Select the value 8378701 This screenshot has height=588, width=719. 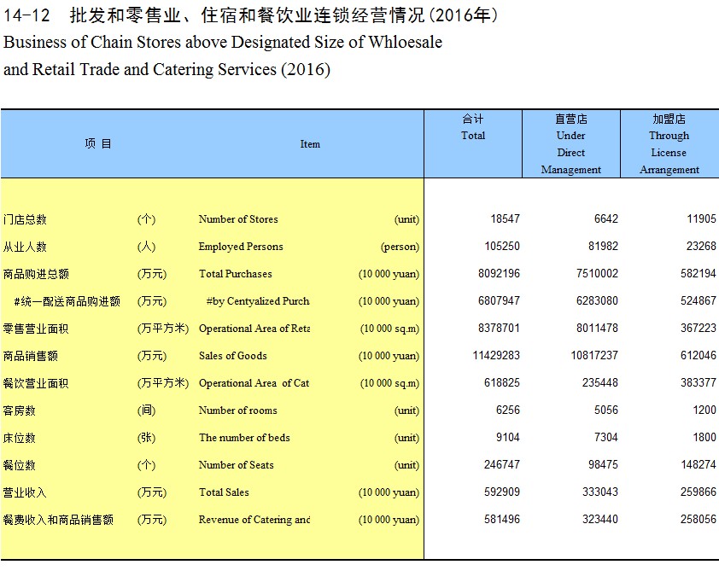(499, 329)
